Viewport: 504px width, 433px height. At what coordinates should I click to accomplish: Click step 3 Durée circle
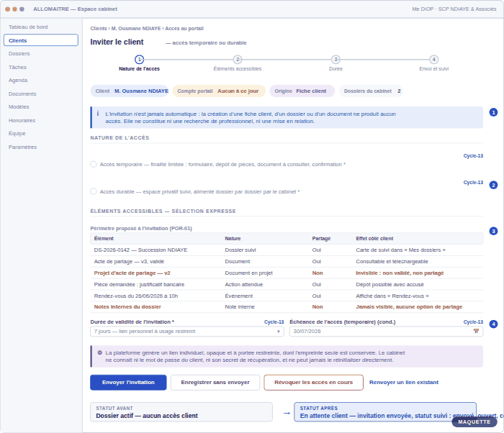click(x=336, y=60)
